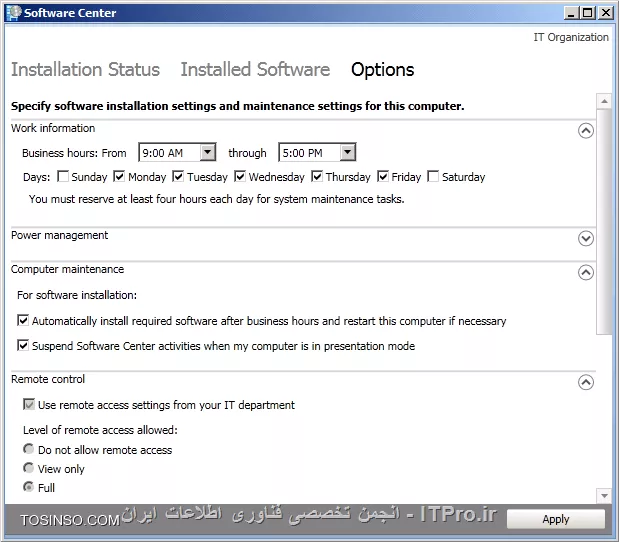Close the Software Center window
Viewport: 619px width, 542px height.
[606, 13]
